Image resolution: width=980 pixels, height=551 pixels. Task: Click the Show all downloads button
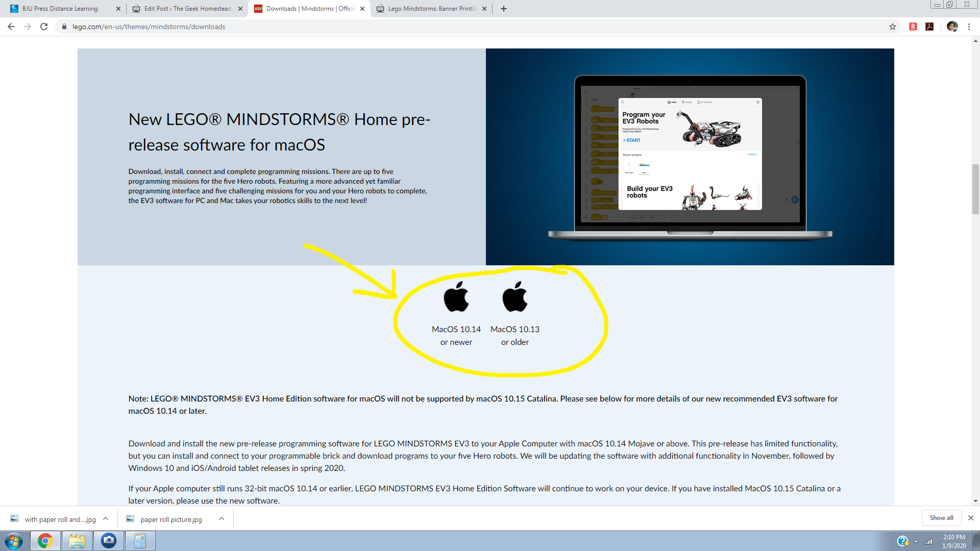click(x=941, y=518)
